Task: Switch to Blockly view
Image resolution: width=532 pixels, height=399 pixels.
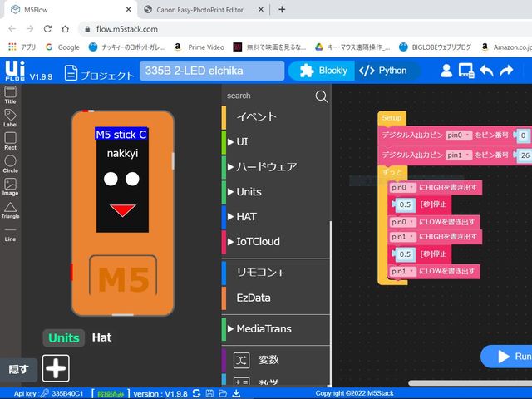Action: 322,71
